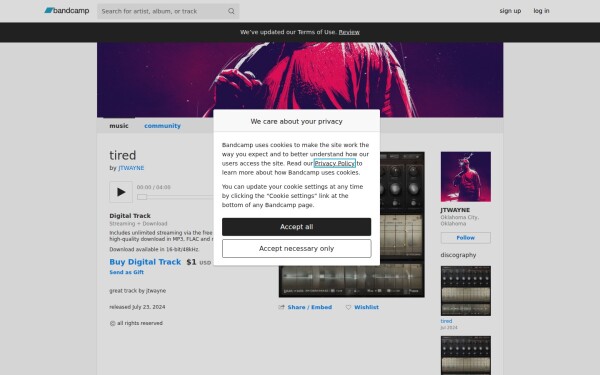Viewport: 600px width, 375px height.
Task: Open the log in link
Action: click(x=541, y=11)
